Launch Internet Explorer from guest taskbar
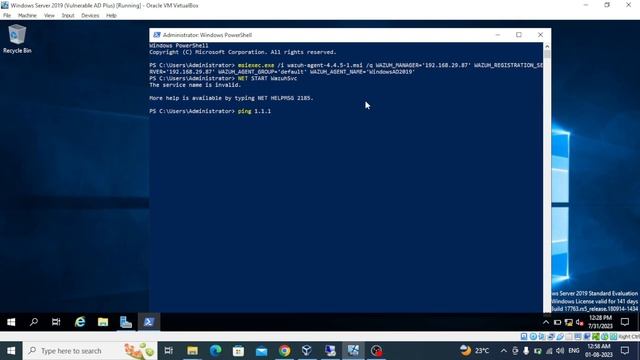This screenshot has height=360, width=640. [80, 322]
